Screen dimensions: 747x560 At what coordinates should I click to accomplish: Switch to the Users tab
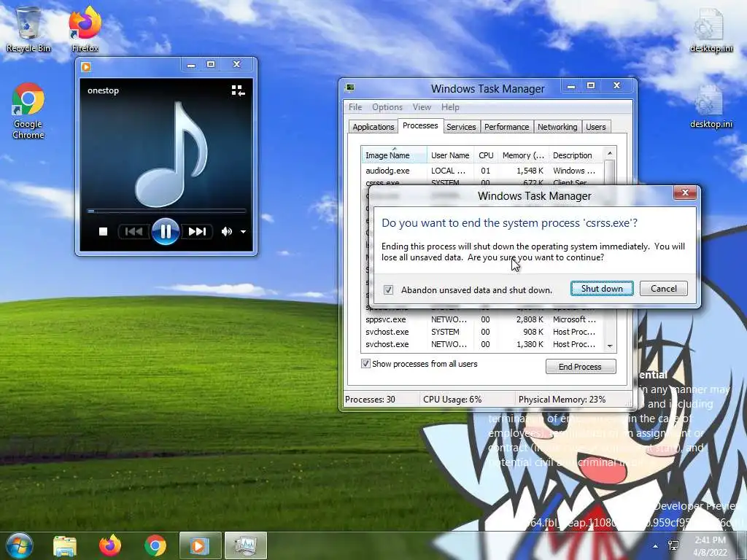595,127
